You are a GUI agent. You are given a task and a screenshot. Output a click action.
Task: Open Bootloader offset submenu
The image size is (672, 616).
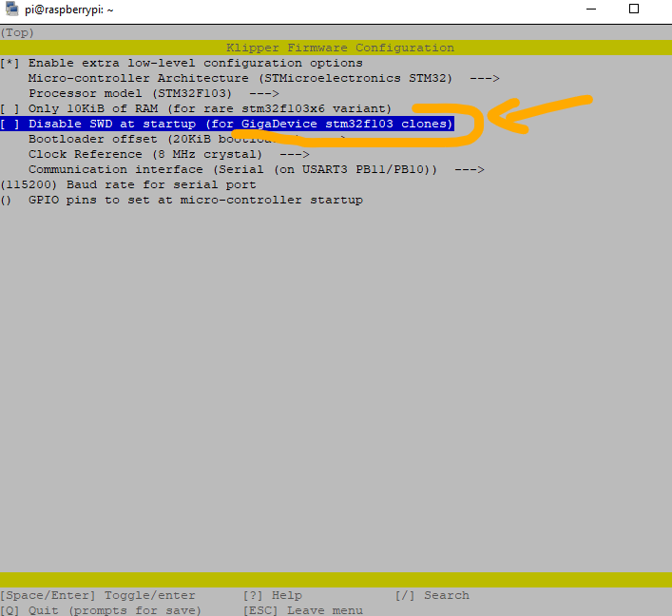pos(187,140)
